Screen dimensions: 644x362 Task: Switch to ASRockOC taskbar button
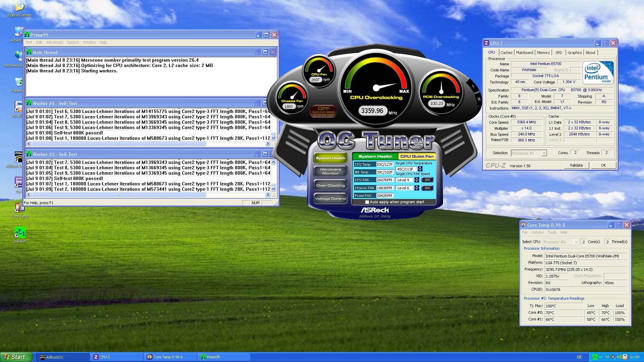62,357
